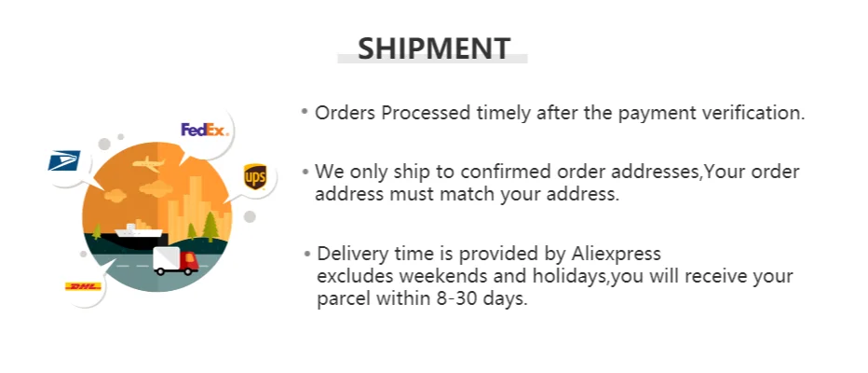Click the "Delivery time is provided" line

(488, 254)
